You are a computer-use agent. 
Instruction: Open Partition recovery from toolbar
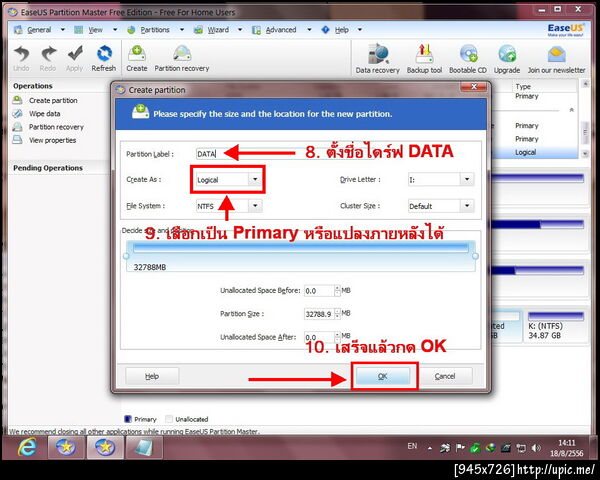pyautogui.click(x=182, y=58)
